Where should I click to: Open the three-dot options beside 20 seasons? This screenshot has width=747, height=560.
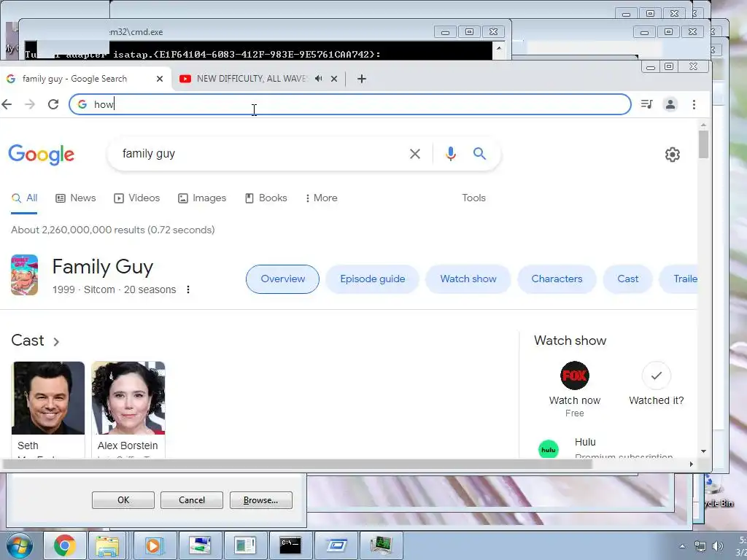point(188,289)
